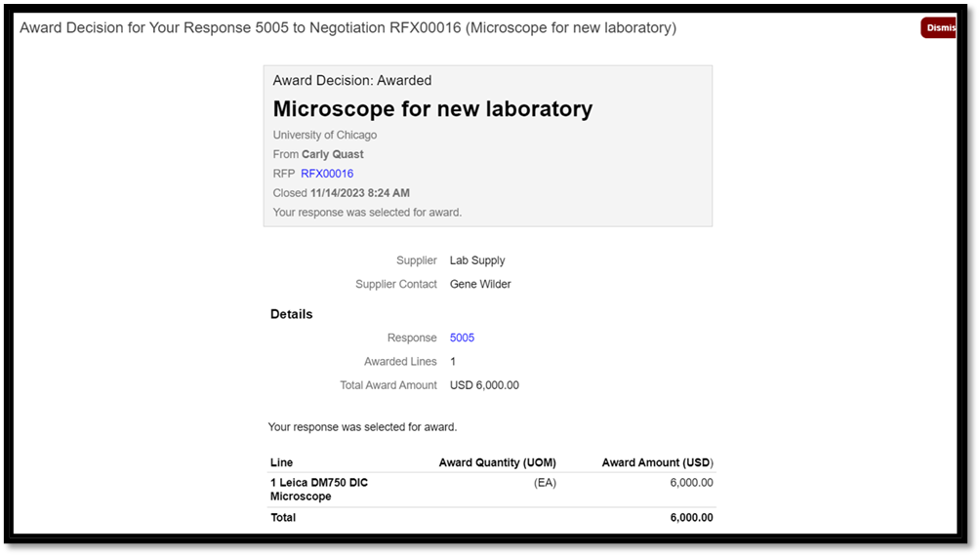Open the Response 5005 link in Details
The height and width of the screenshot is (556, 980).
[x=462, y=338]
